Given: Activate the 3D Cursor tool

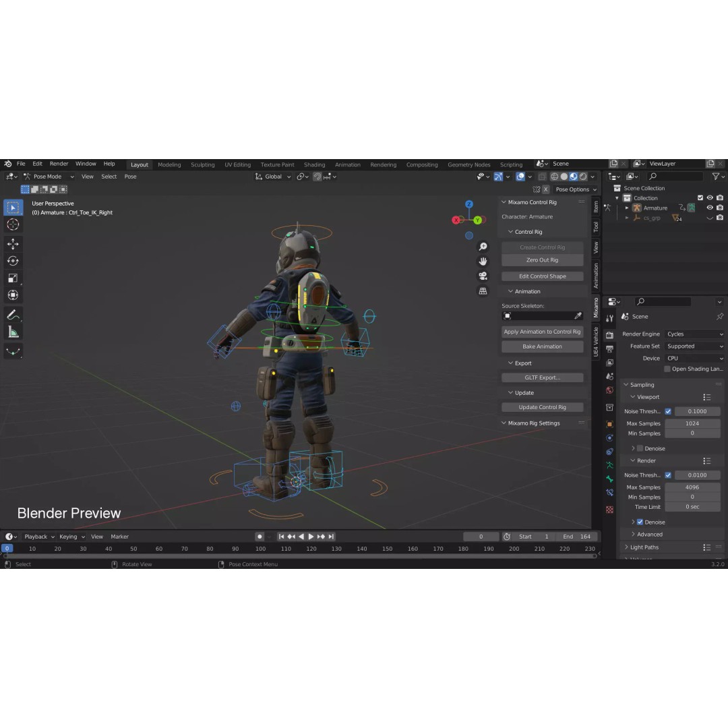Looking at the screenshot, I should coord(13,224).
